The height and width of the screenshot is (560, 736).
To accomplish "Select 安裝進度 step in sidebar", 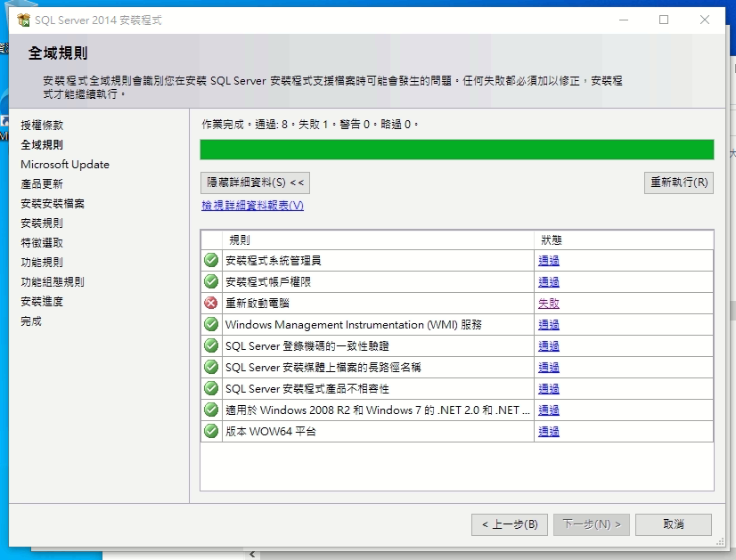I will click(42, 302).
